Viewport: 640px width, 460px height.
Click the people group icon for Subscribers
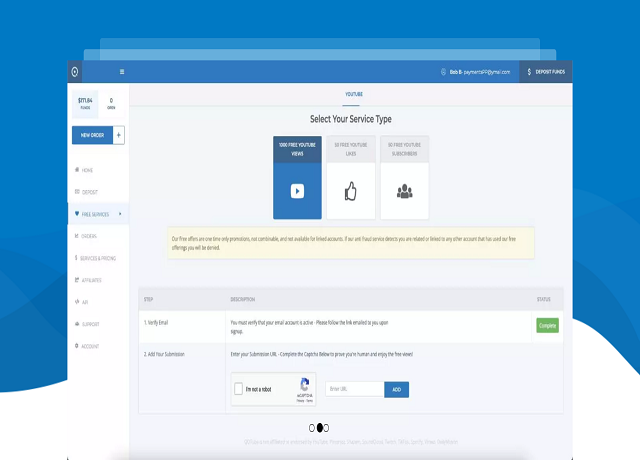pyautogui.click(x=404, y=191)
